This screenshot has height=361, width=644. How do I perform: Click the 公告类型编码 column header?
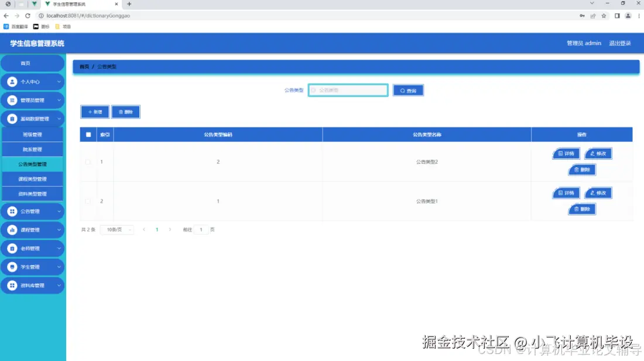pyautogui.click(x=218, y=135)
